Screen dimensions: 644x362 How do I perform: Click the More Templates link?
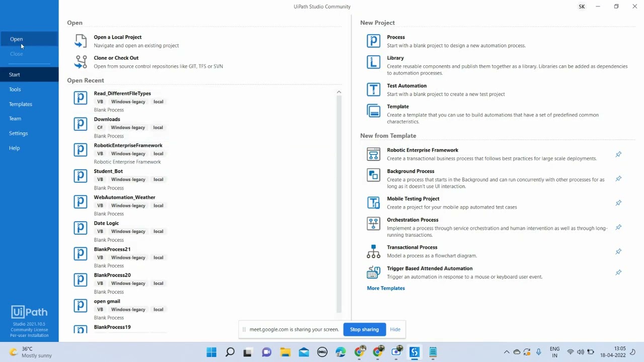pyautogui.click(x=386, y=288)
